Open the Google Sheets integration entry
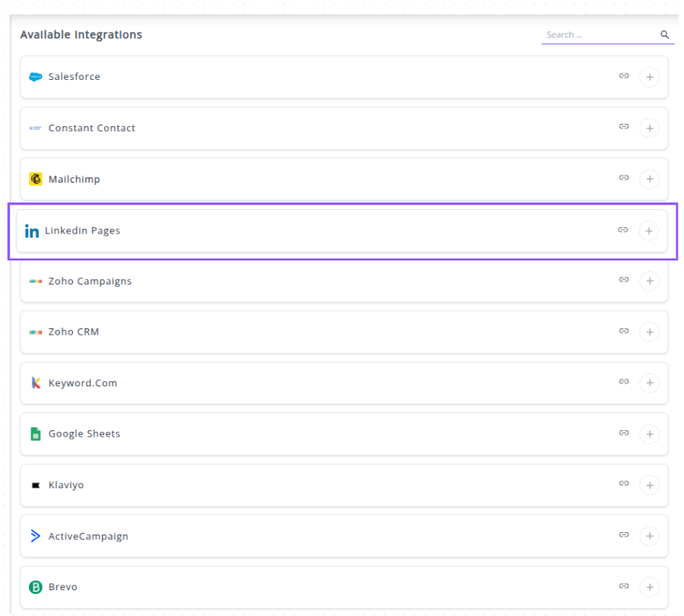Viewport: 684px width, 616px height. [84, 434]
